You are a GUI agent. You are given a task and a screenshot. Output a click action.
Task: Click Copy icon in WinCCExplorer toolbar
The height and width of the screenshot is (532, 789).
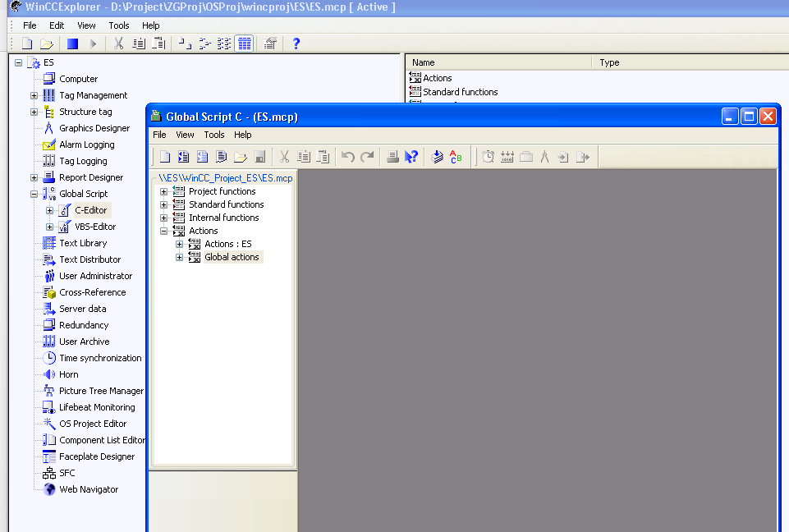[x=139, y=44]
